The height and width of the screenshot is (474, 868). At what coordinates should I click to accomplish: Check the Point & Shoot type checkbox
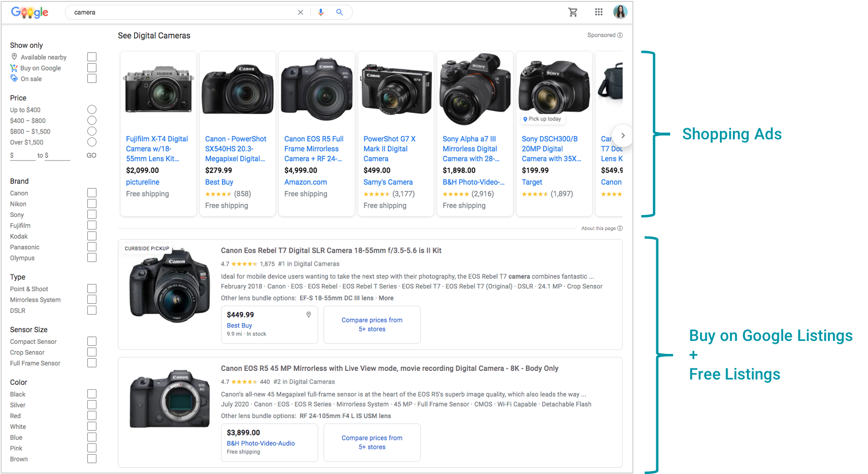coord(92,289)
